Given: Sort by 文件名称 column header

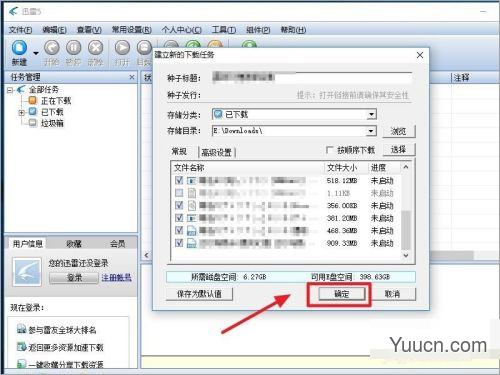Looking at the screenshot, I should point(247,168).
